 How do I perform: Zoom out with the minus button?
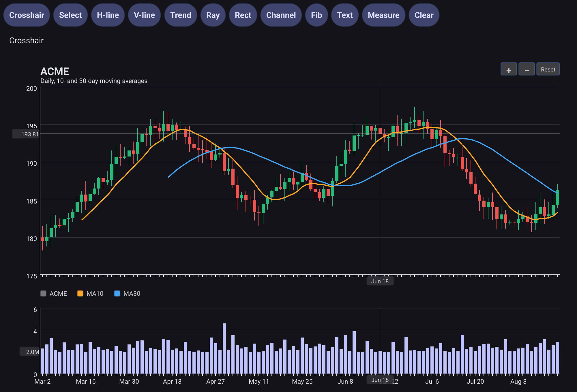pos(527,69)
